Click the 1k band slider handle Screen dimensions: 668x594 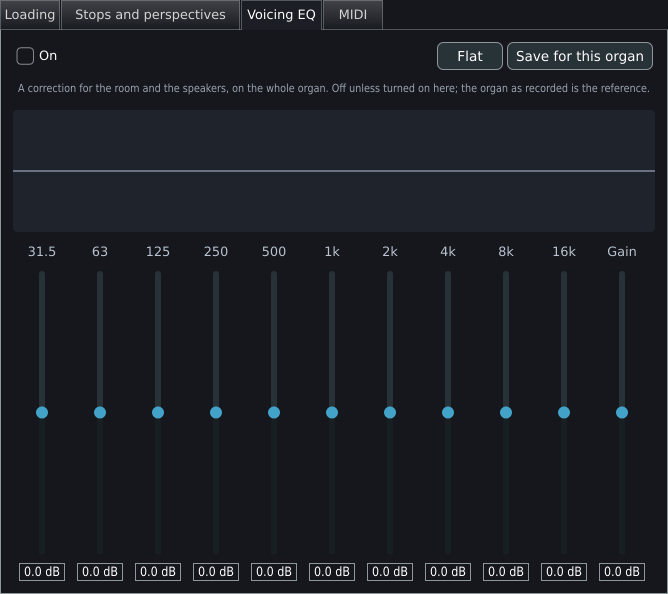332,412
